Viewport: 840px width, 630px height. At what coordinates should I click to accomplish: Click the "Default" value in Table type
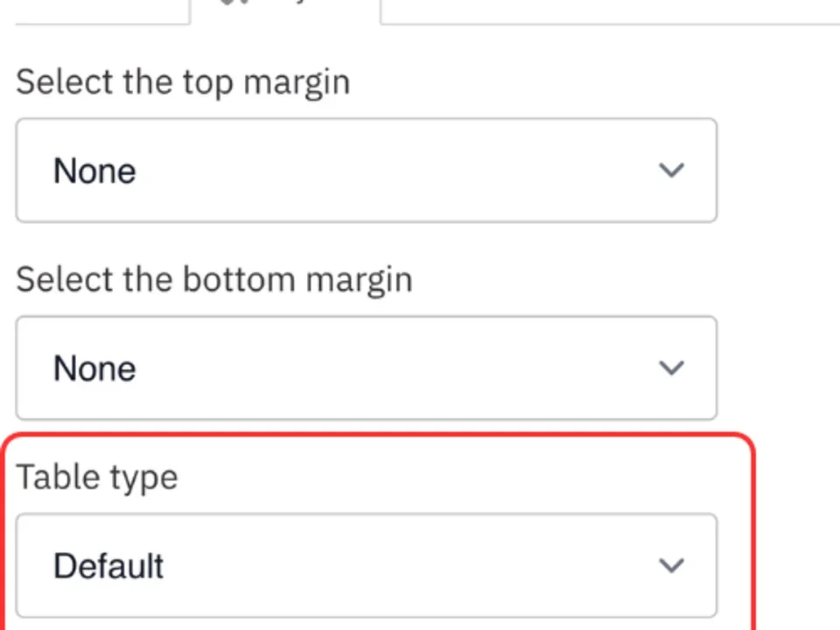[108, 566]
